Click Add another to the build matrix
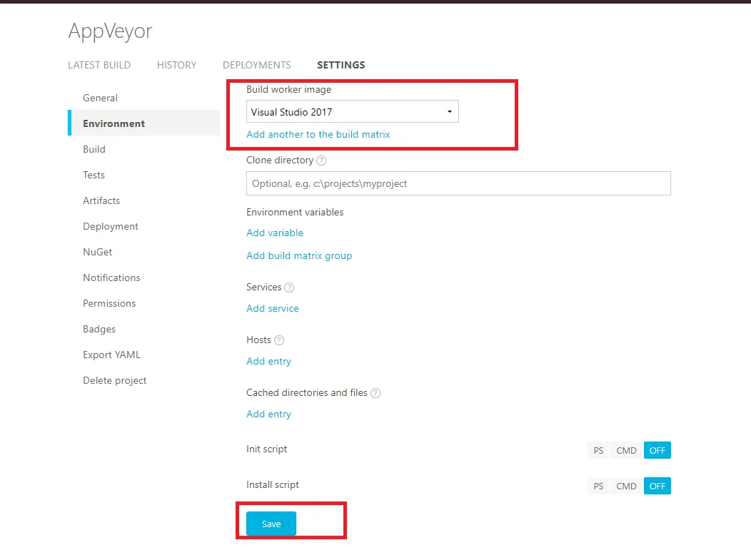 pos(318,135)
